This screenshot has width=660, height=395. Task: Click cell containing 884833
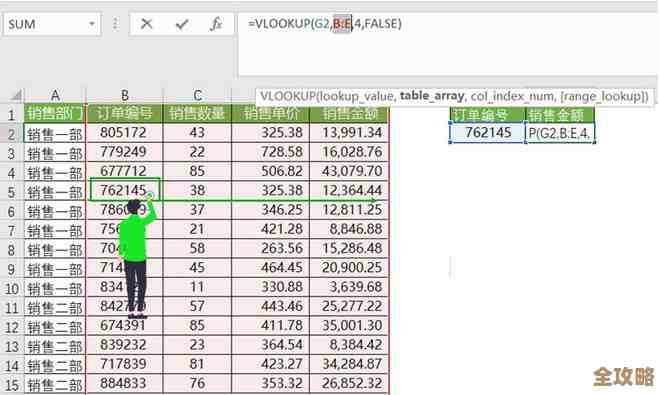pos(125,384)
